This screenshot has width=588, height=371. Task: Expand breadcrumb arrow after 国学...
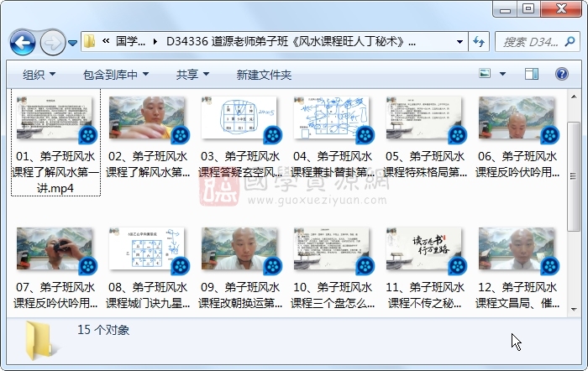[155, 42]
